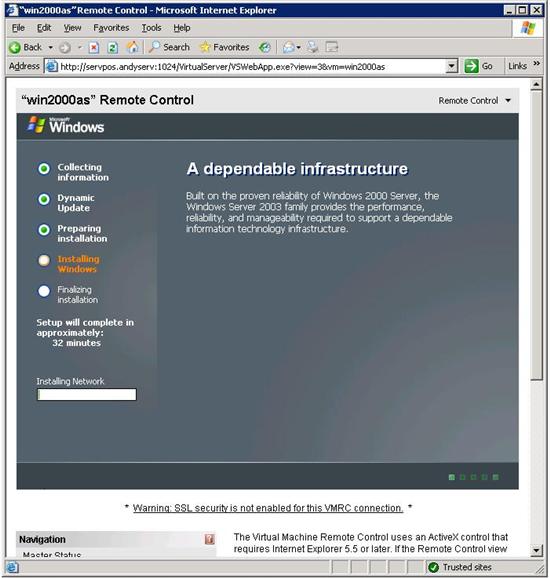Expand the Links toolbar chevron
Image resolution: width=550 pixels, height=578 pixels.
click(537, 63)
